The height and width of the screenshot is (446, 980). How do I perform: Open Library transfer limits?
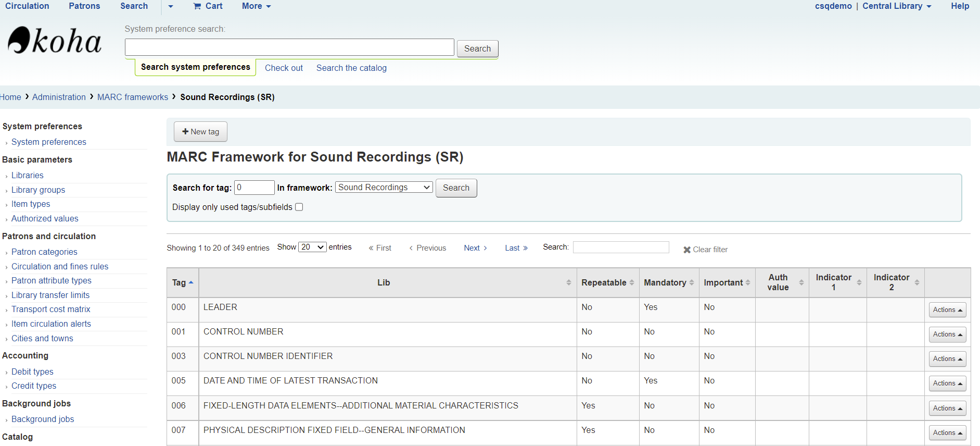tap(50, 295)
